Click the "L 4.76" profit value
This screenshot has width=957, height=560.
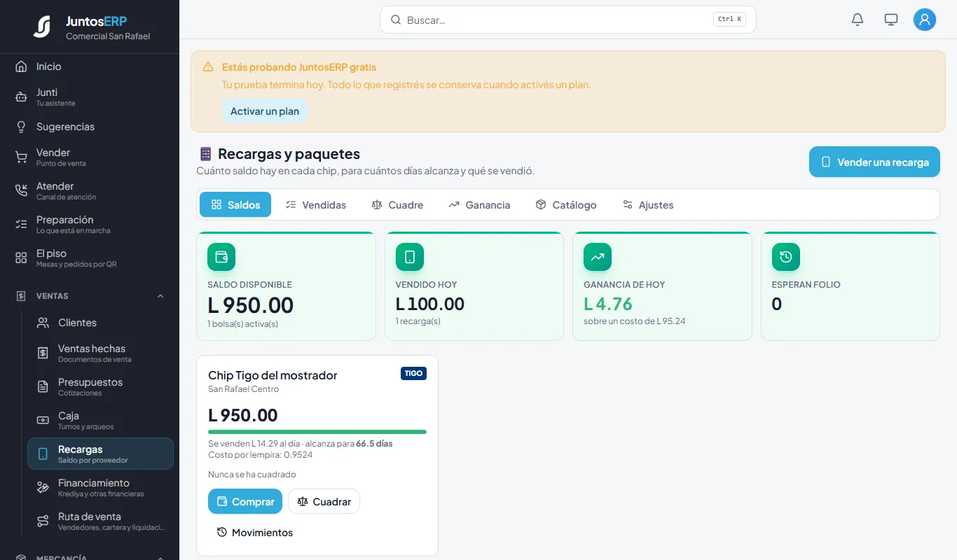click(x=608, y=304)
